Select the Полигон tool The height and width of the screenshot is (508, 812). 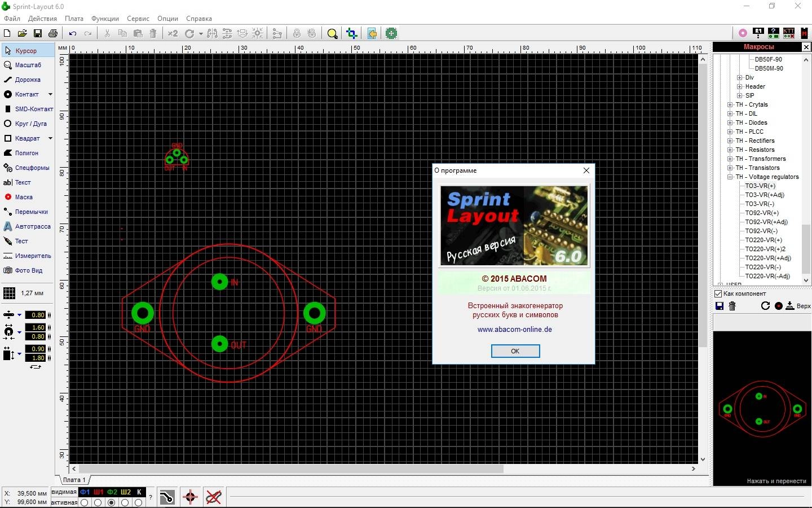pos(28,153)
